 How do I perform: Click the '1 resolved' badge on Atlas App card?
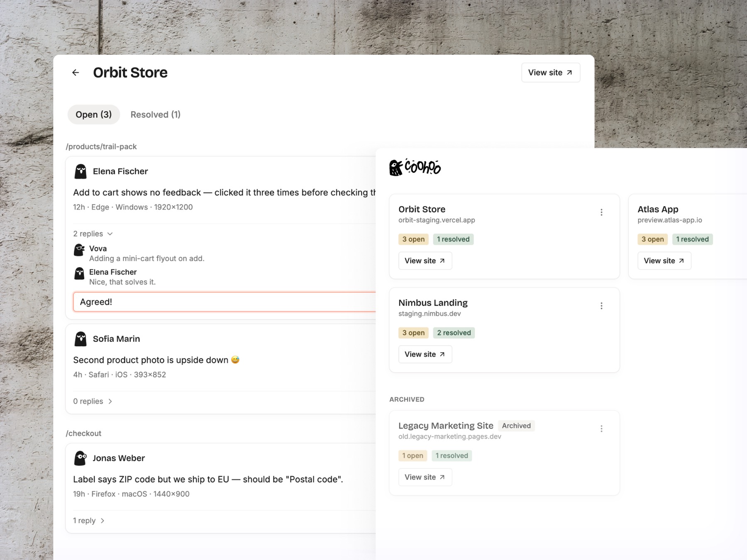click(x=692, y=239)
